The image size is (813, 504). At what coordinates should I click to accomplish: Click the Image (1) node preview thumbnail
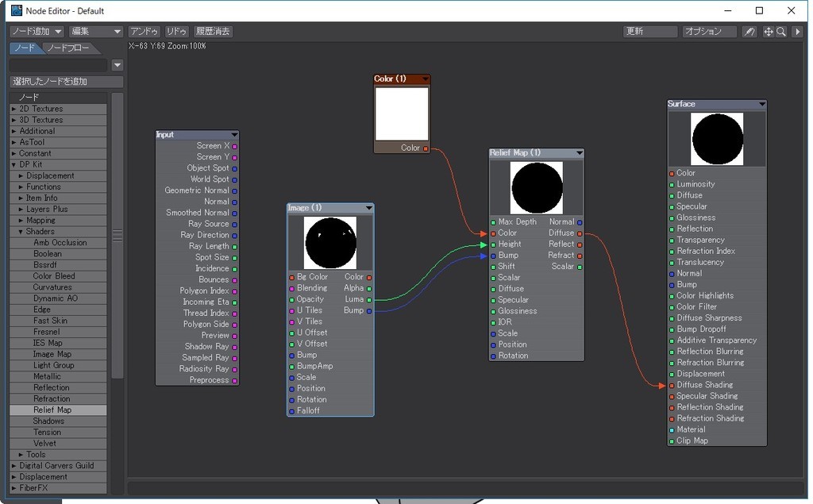pyautogui.click(x=330, y=243)
